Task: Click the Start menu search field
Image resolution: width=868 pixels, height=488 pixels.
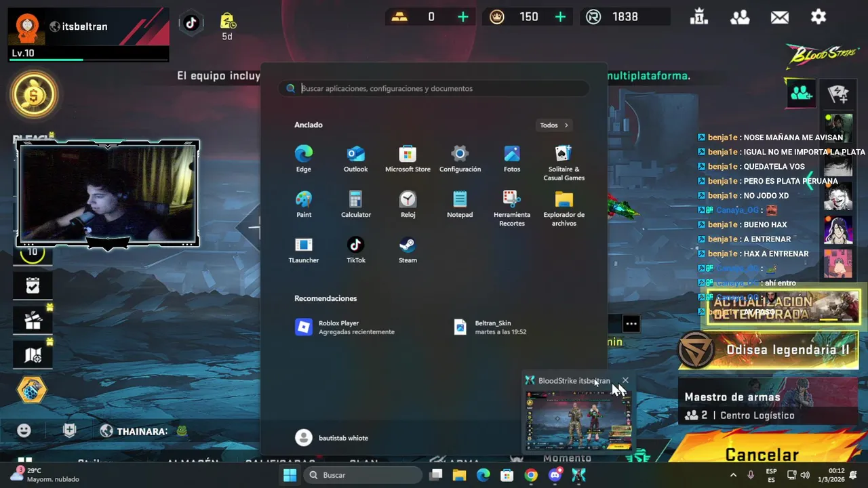Action: [434, 88]
